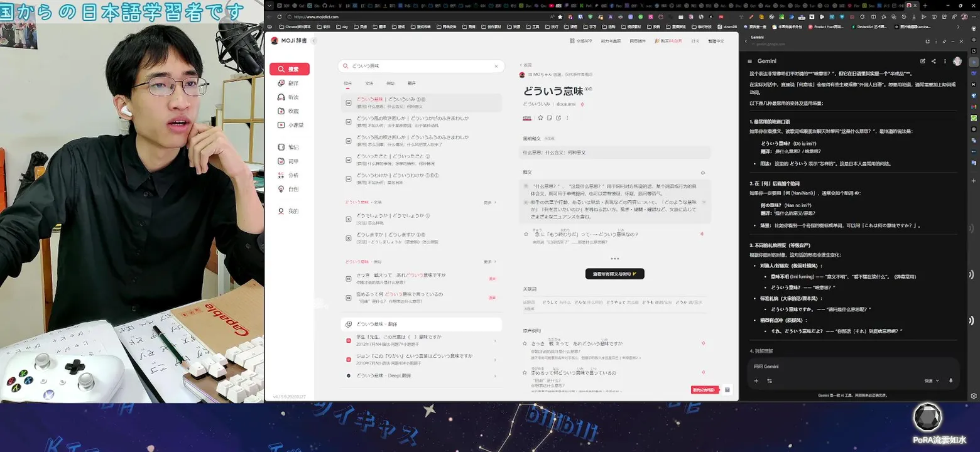Play pronunciation next to douiumi
The image size is (980, 452).
pos(582,104)
